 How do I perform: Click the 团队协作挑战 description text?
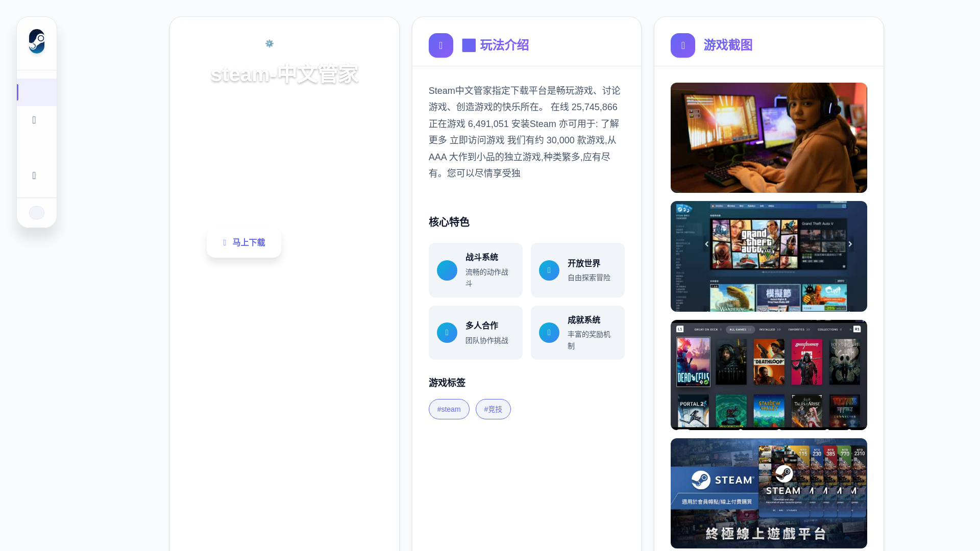point(487,340)
